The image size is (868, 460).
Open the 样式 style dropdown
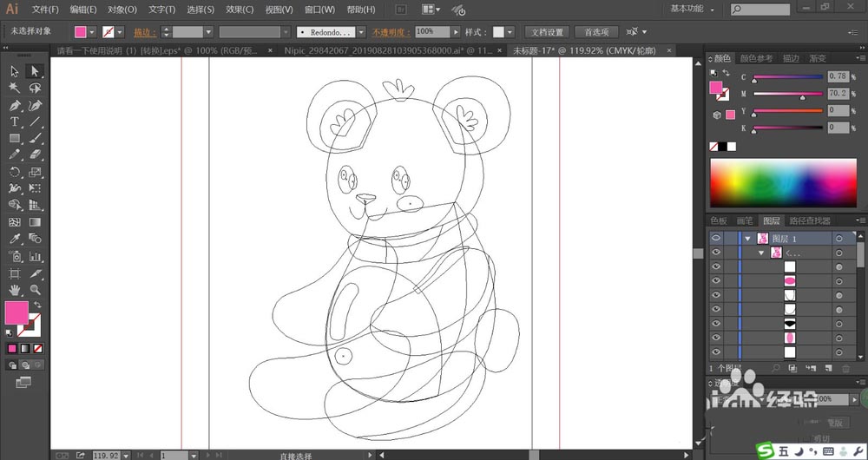510,32
